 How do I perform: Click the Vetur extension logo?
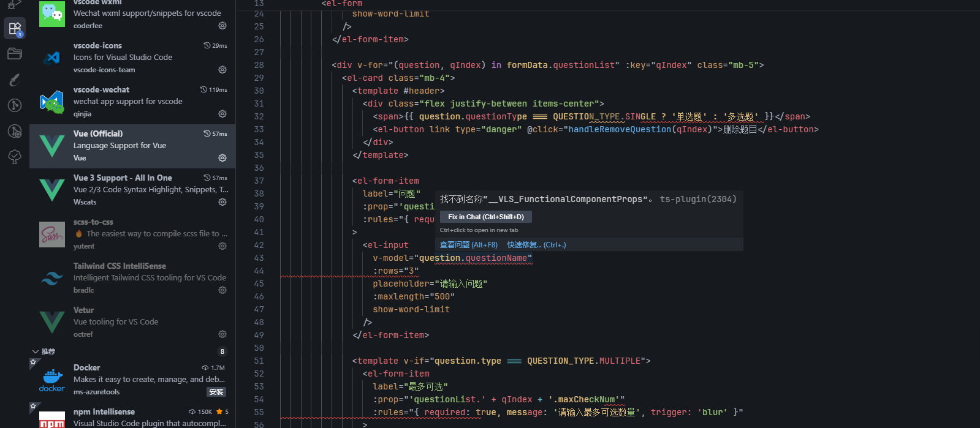(52, 323)
